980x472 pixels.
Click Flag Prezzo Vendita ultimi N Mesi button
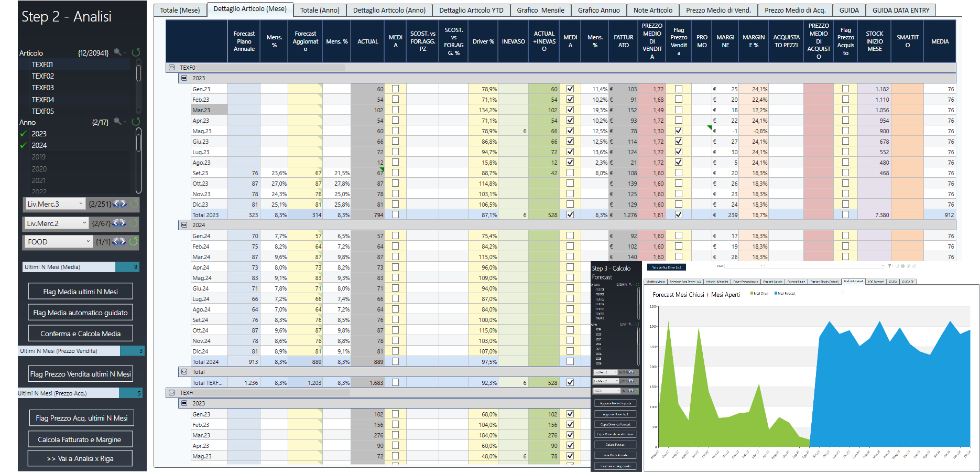coord(80,374)
